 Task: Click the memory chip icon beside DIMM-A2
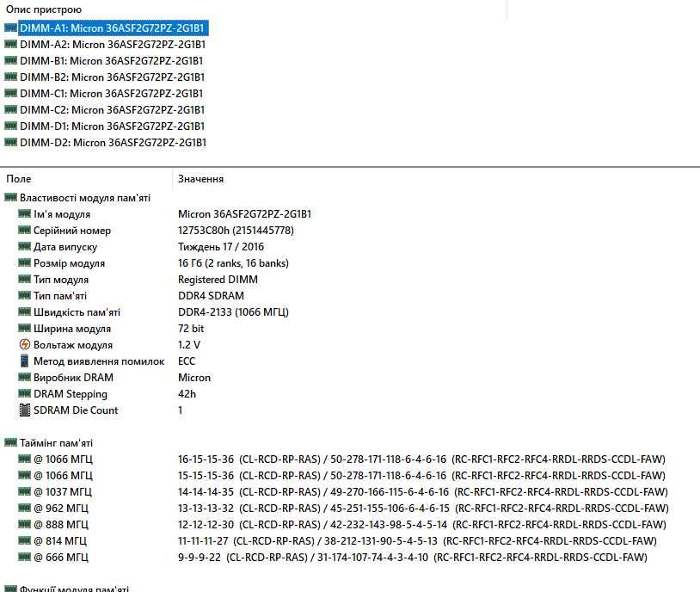point(10,44)
